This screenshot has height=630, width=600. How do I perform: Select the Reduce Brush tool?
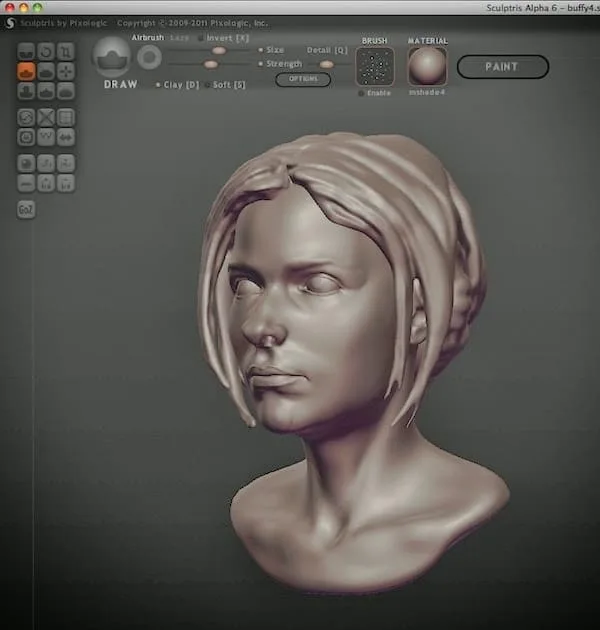(x=26, y=117)
